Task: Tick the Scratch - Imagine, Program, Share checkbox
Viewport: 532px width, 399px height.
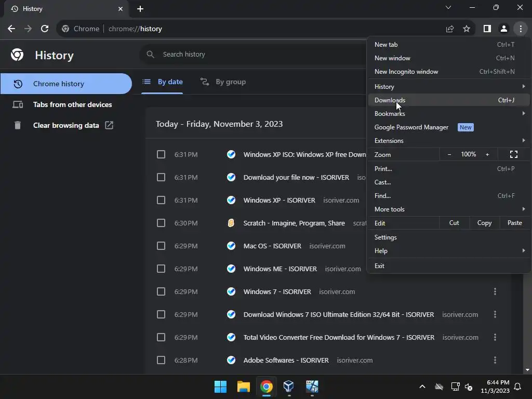Action: 161,223
